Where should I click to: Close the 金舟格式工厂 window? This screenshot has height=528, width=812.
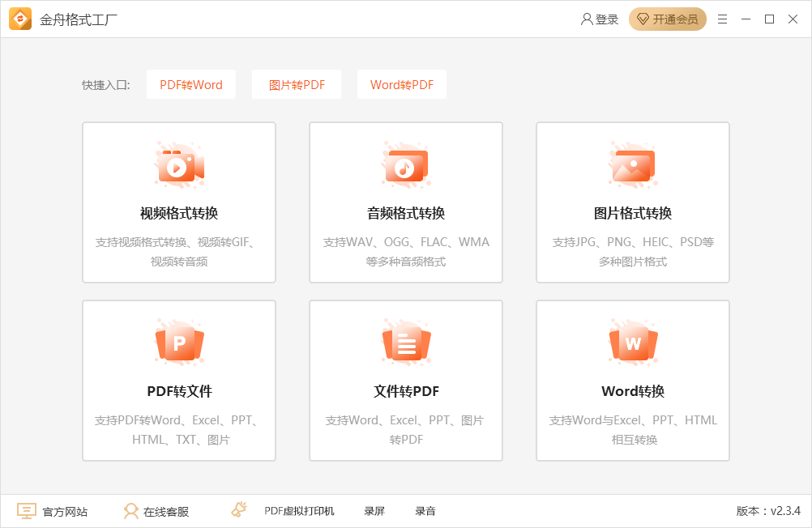point(793,19)
